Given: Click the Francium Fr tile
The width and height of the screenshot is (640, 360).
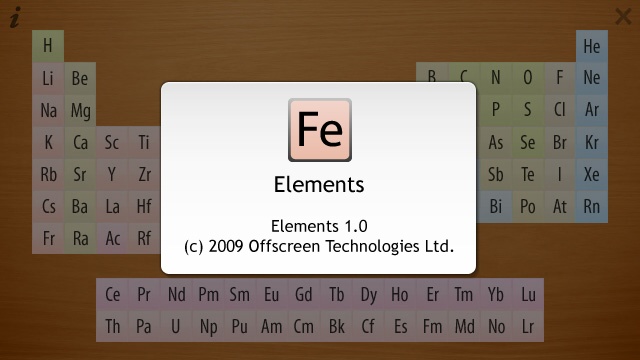Looking at the screenshot, I should [48, 238].
